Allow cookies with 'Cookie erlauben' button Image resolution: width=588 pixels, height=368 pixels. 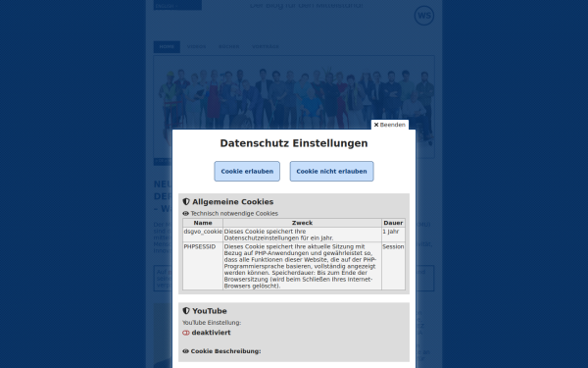[x=247, y=171]
